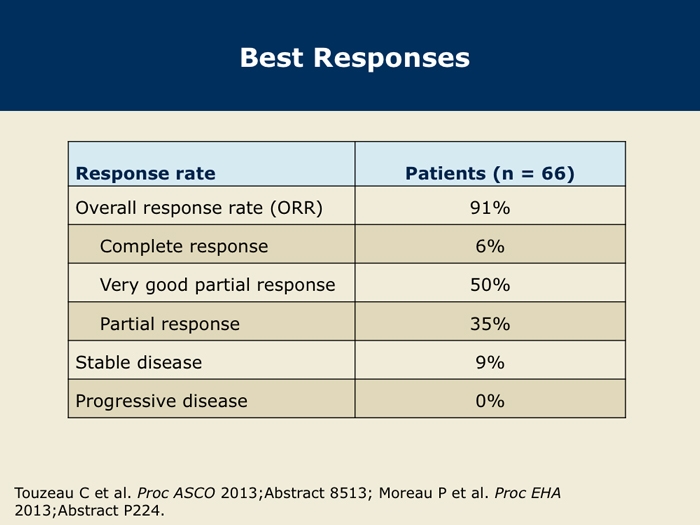Click the Stable disease row label
Image resolution: width=700 pixels, height=525 pixels.
138,362
